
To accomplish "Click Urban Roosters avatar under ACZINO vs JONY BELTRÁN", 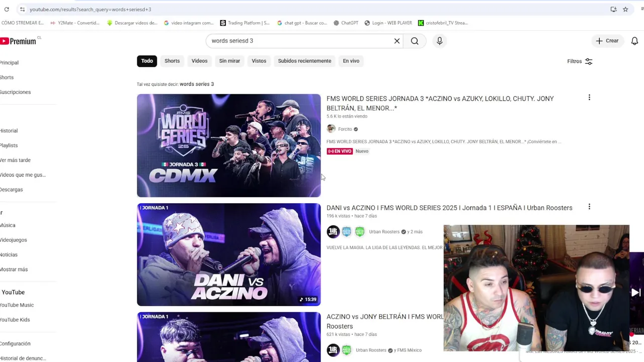I will click(333, 350).
